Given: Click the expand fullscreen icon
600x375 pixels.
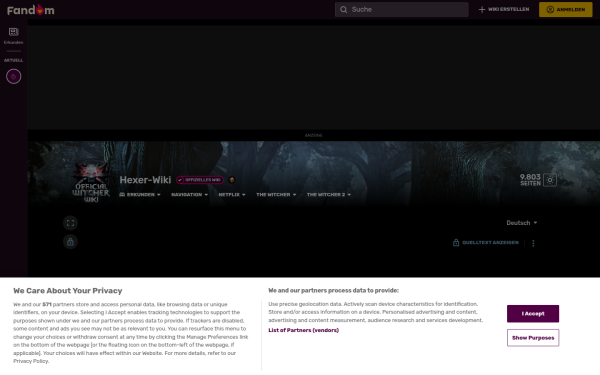Looking at the screenshot, I should click(70, 223).
